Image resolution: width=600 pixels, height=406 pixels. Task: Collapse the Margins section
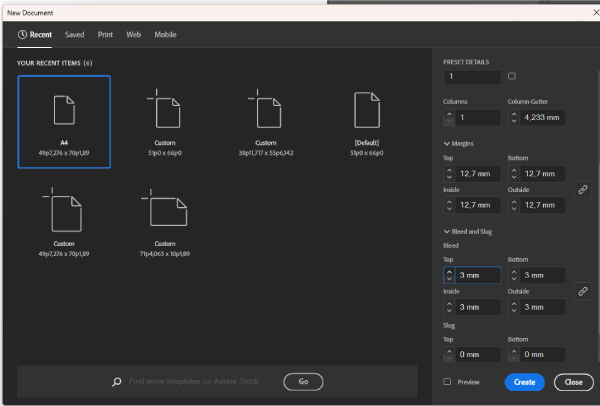tap(447, 143)
